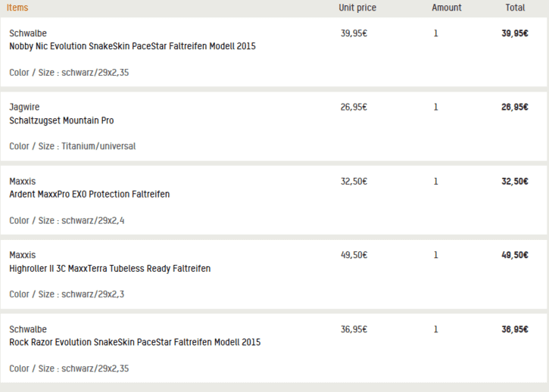Open Ardent MaxxPro EXO Protection Faltreifen
Screen dimensions: 549x392
[89, 194]
